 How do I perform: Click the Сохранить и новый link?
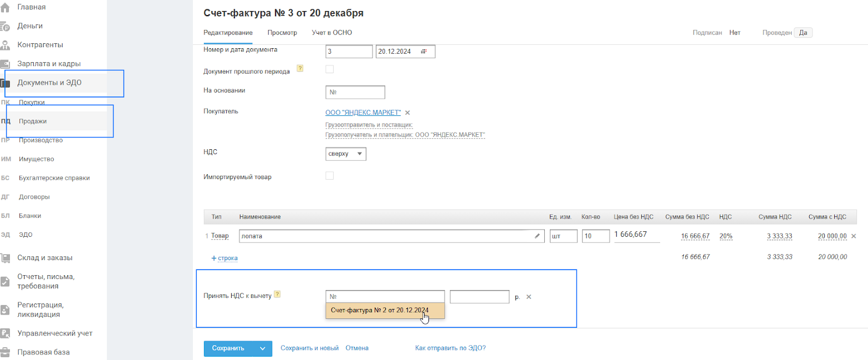point(309,348)
